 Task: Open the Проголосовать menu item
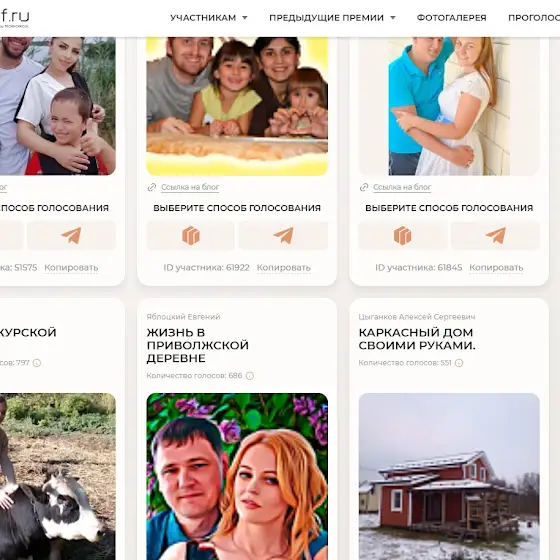tap(534, 18)
